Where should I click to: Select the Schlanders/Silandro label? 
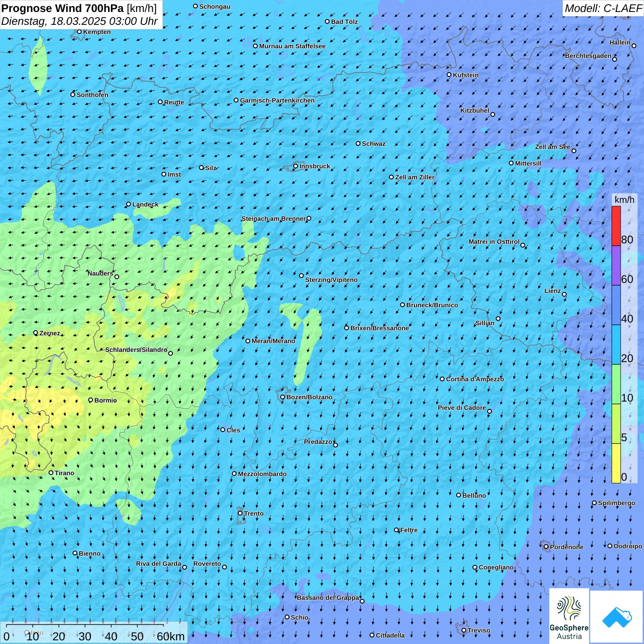(x=136, y=350)
